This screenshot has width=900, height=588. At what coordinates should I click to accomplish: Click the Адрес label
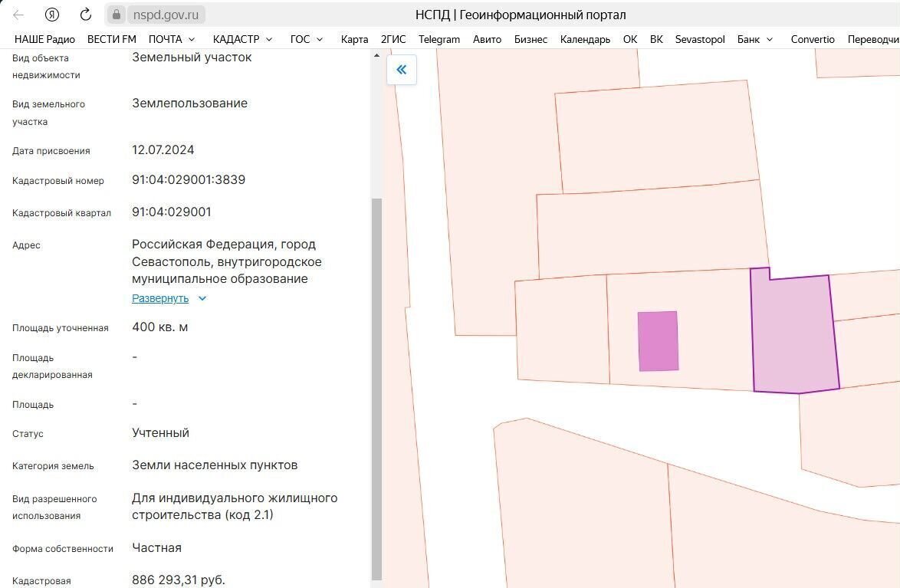26,245
